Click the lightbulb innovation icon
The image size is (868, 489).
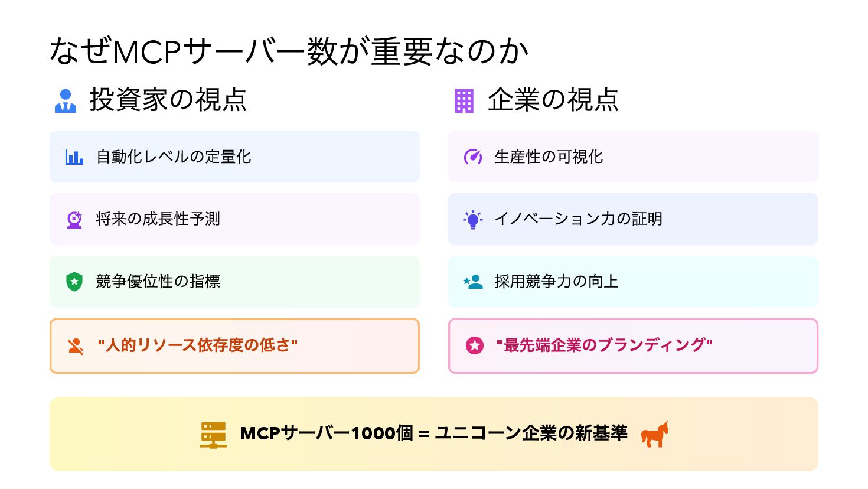473,219
